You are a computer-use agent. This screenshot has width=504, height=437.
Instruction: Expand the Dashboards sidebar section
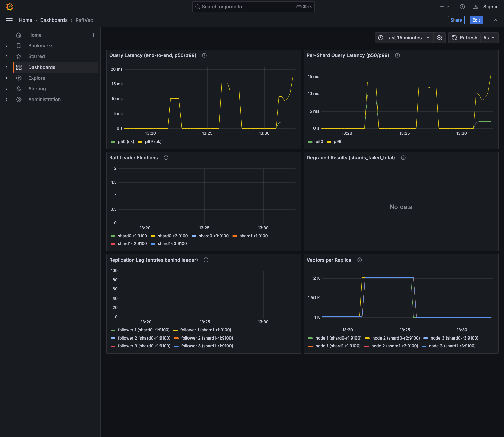click(7, 67)
